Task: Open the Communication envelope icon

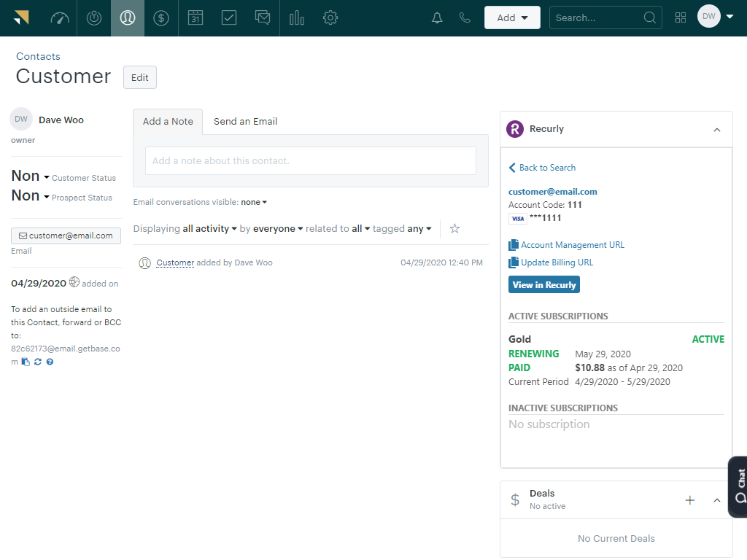Action: [x=263, y=18]
